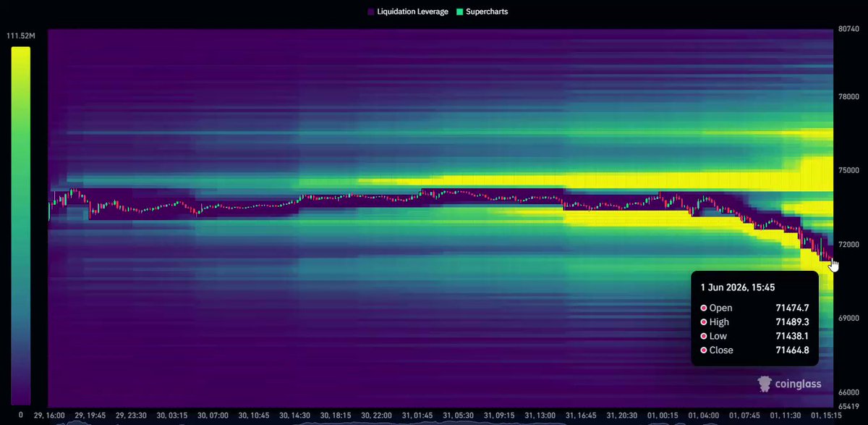Click the pink dot beside Low
868x425 pixels.
[x=703, y=336]
